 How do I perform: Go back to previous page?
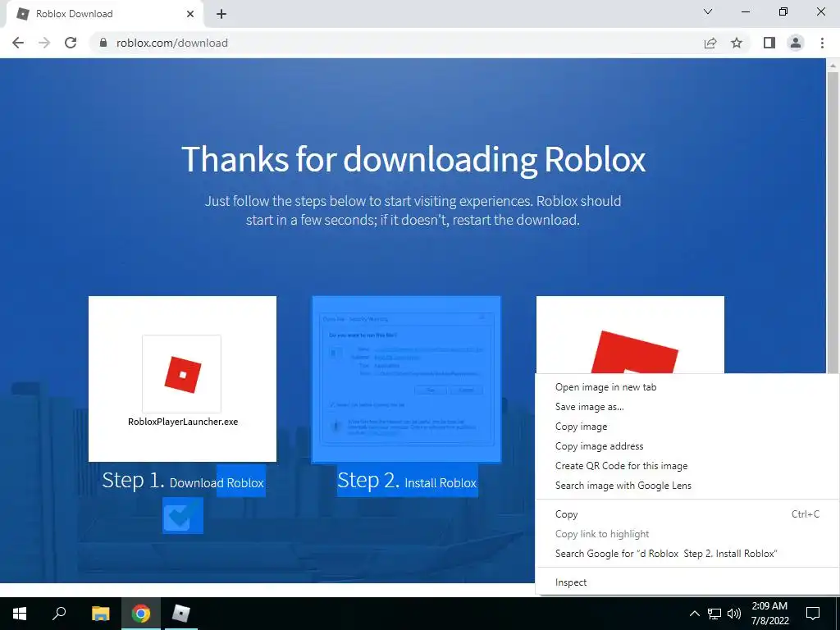18,43
